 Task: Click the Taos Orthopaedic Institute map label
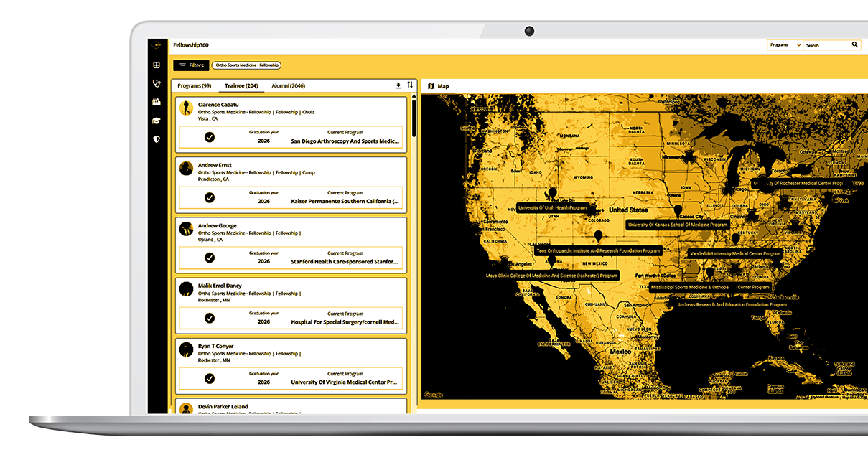598,251
